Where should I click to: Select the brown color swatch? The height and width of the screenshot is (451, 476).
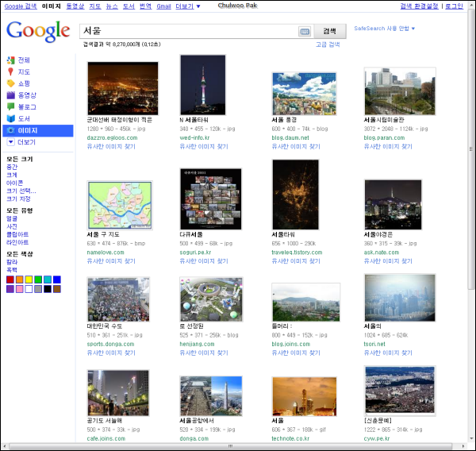57,289
